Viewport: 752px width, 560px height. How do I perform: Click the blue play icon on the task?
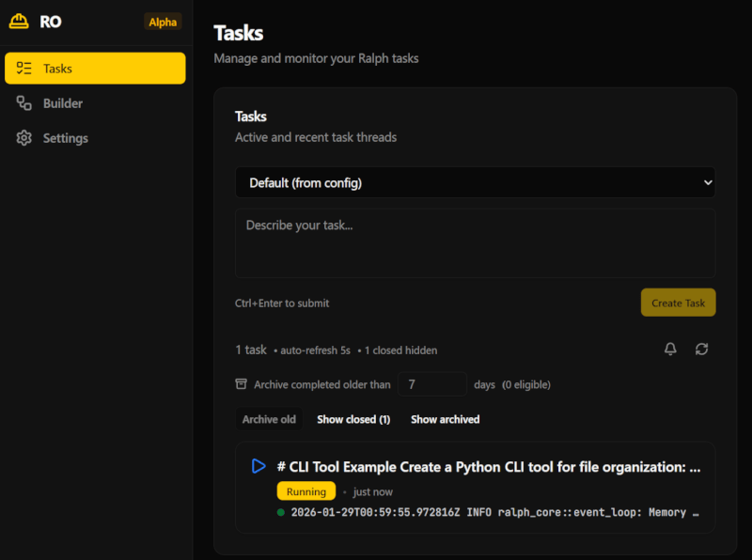point(259,466)
